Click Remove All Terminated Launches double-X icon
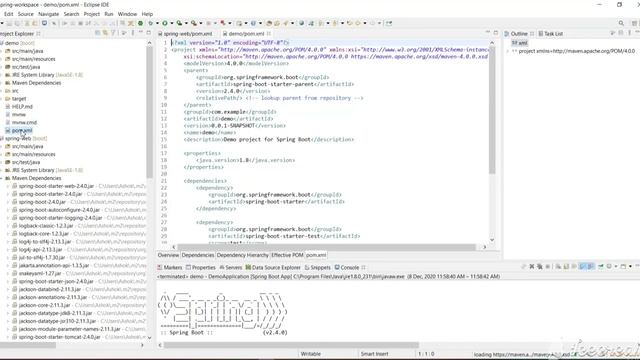 click(x=540, y=267)
